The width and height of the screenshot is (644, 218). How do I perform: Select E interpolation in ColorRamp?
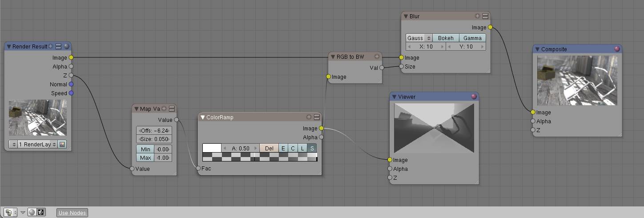[x=283, y=148]
